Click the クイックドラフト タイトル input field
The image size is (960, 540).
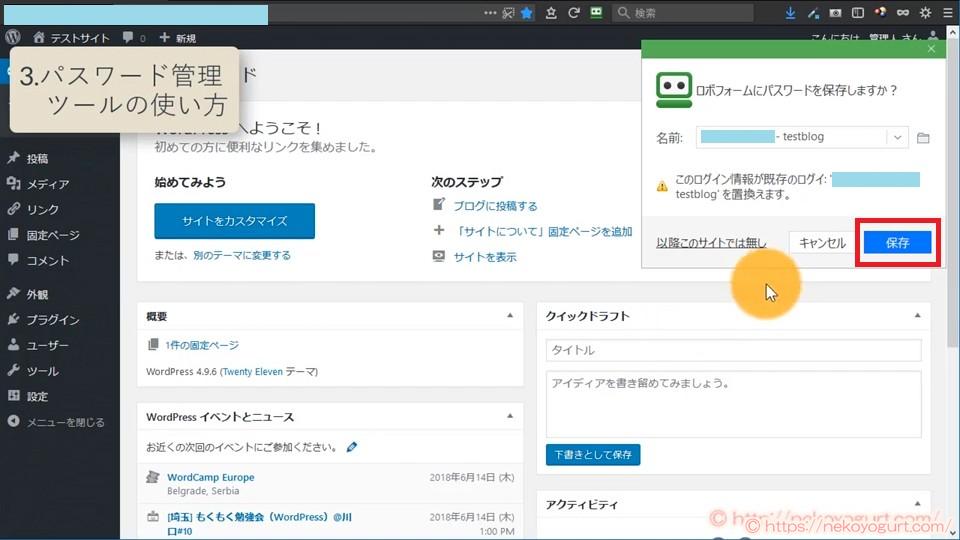click(x=733, y=350)
